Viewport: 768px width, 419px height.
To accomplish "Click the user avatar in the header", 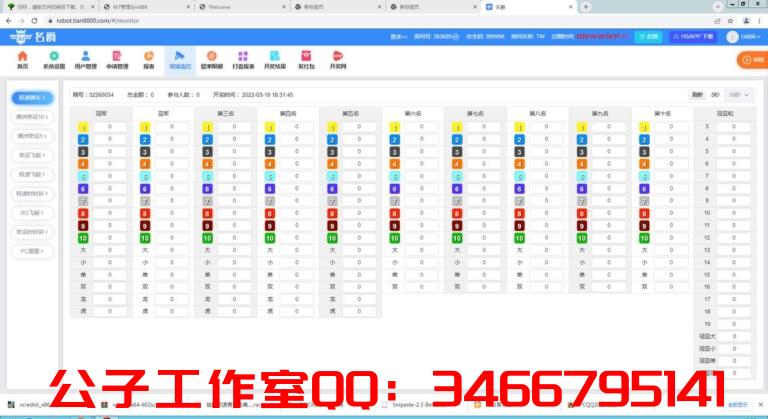I will click(732, 37).
